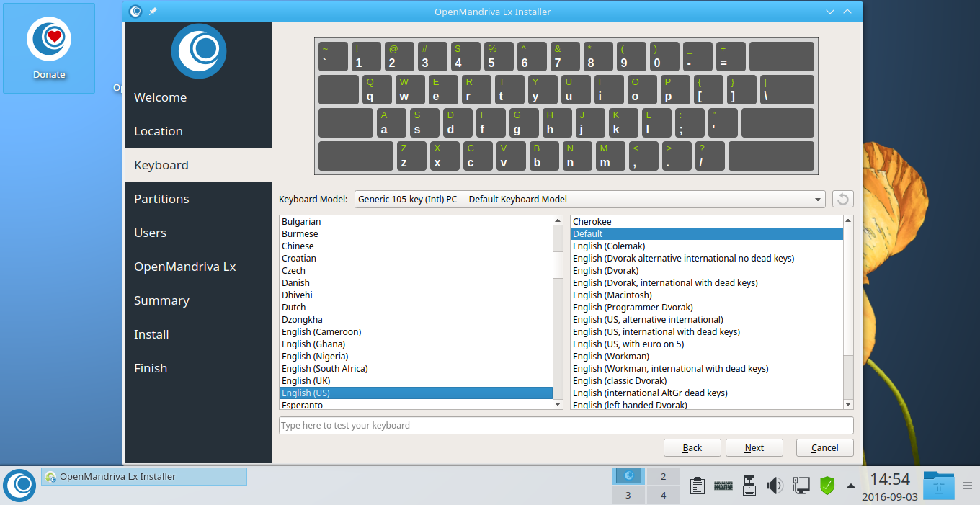Choose Czech keyboard language

416,270
